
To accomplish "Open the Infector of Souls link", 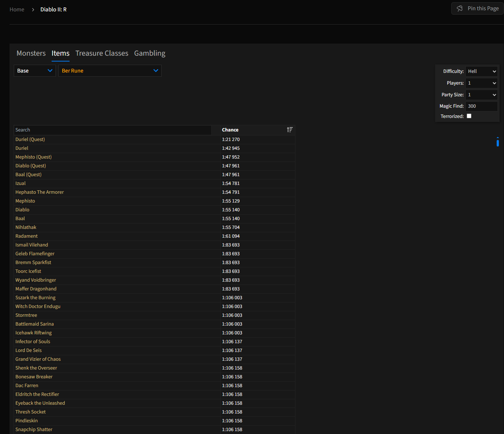I will [x=33, y=342].
